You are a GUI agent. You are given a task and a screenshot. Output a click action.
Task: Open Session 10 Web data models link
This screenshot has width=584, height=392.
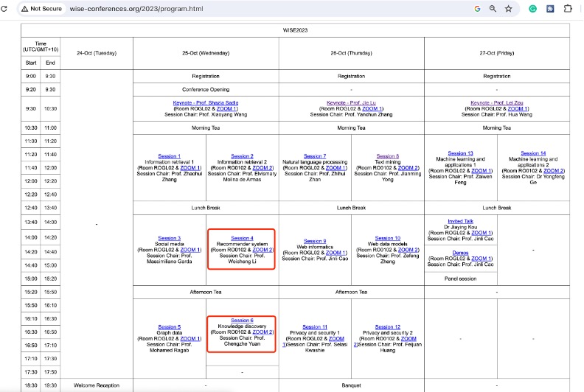point(387,238)
